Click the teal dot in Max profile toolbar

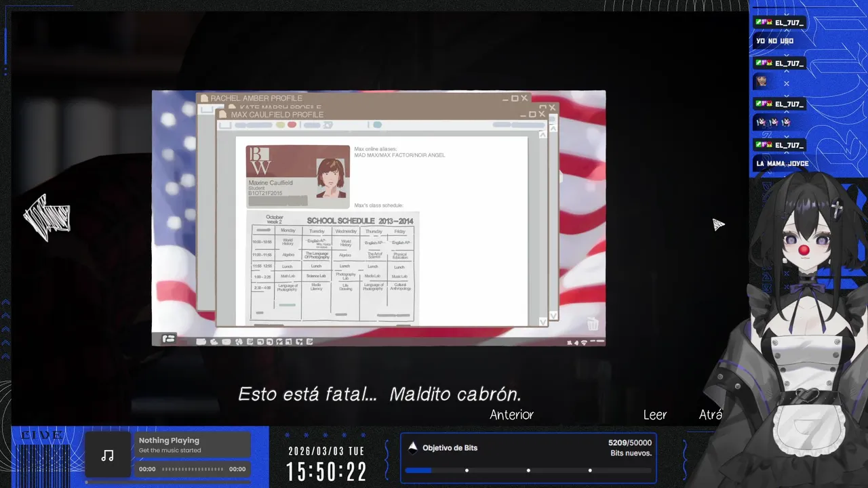377,125
